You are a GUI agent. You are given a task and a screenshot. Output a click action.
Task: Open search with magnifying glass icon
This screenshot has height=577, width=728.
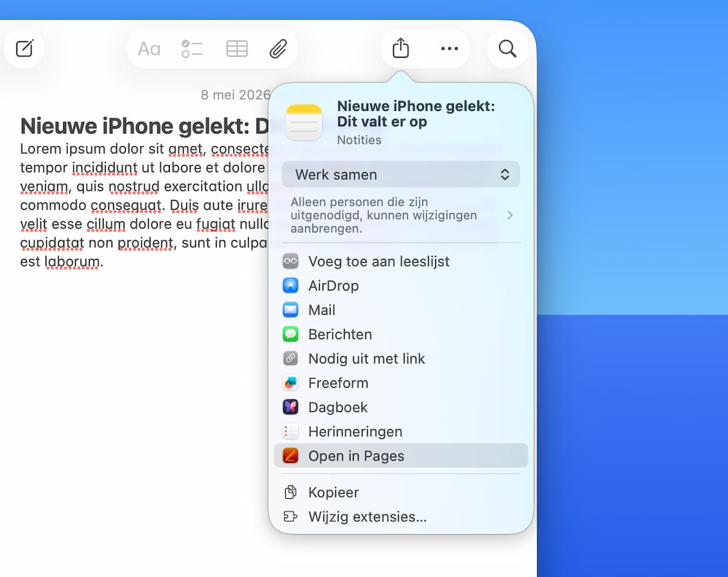coord(507,49)
